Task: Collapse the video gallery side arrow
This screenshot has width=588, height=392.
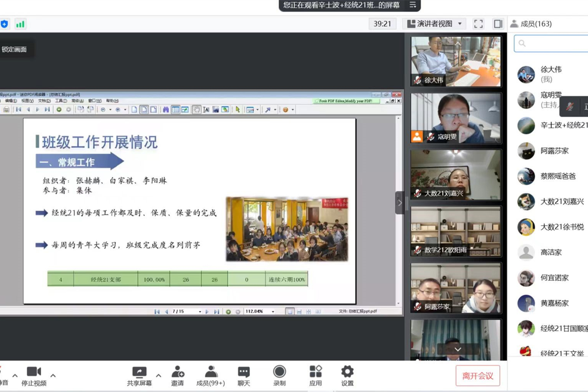Action: pos(399,203)
